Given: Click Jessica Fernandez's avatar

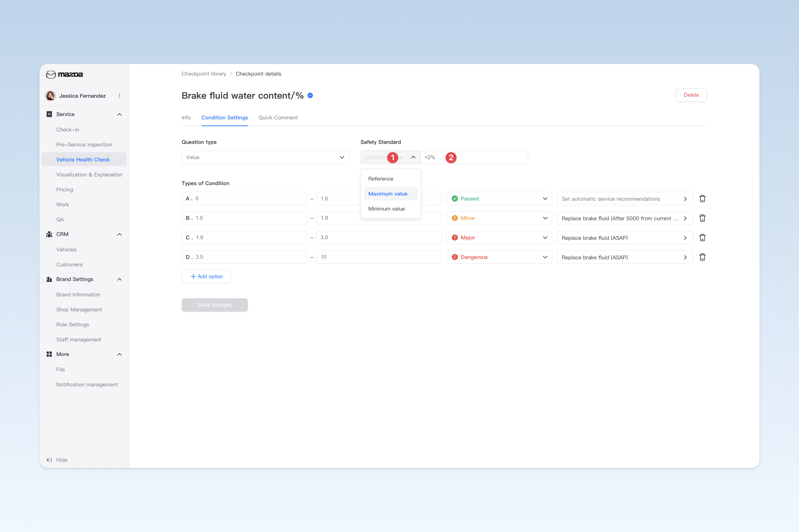Looking at the screenshot, I should pyautogui.click(x=51, y=96).
